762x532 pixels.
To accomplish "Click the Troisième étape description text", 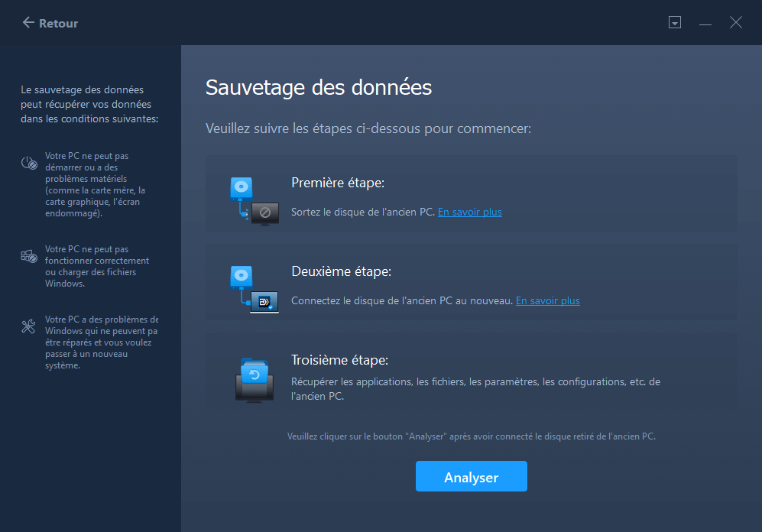I will coord(475,388).
